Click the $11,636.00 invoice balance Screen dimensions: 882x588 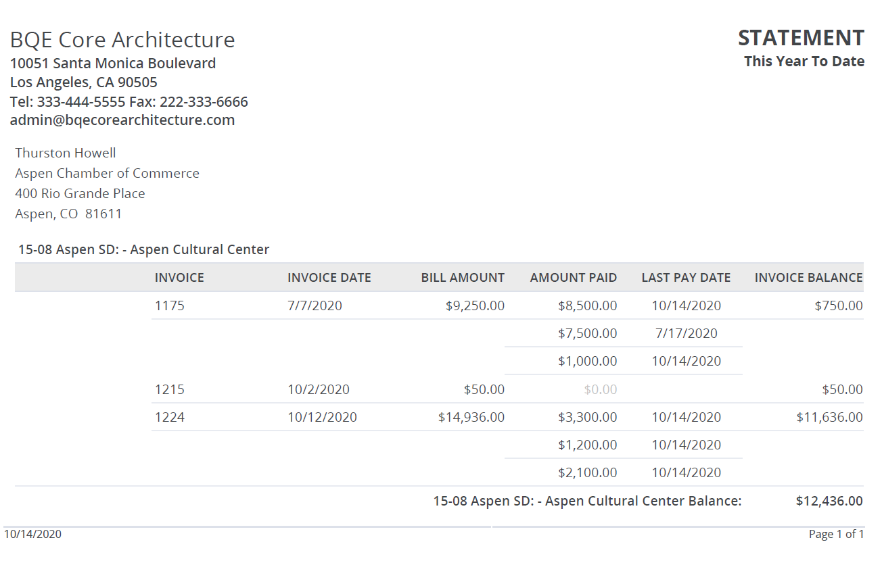(x=830, y=417)
